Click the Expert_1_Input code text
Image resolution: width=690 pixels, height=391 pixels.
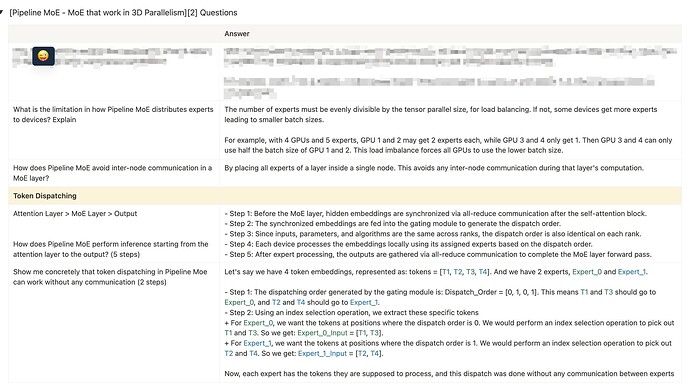click(x=323, y=353)
